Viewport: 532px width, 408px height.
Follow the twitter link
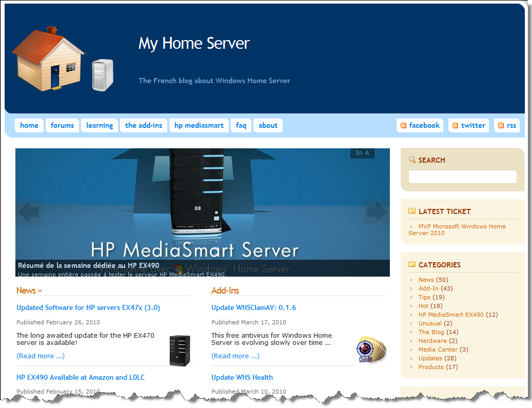click(x=468, y=125)
